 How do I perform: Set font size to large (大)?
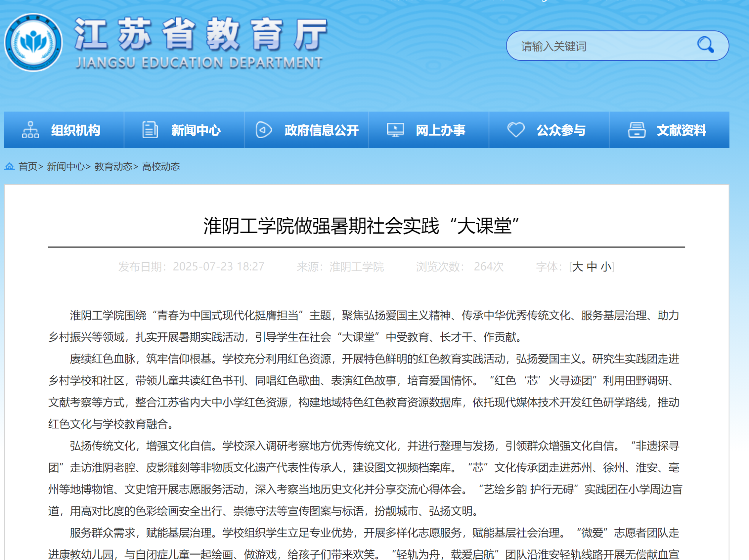(x=577, y=267)
